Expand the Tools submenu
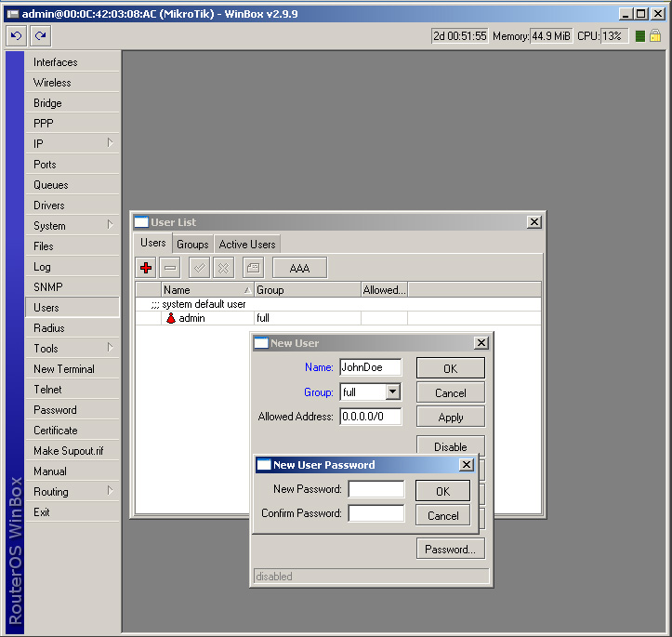 (110, 347)
